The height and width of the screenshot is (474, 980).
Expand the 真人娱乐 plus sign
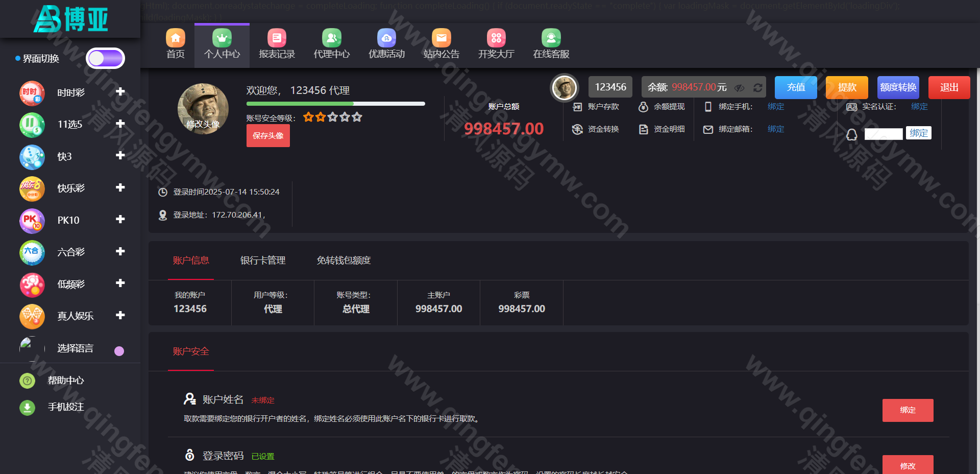click(x=120, y=315)
